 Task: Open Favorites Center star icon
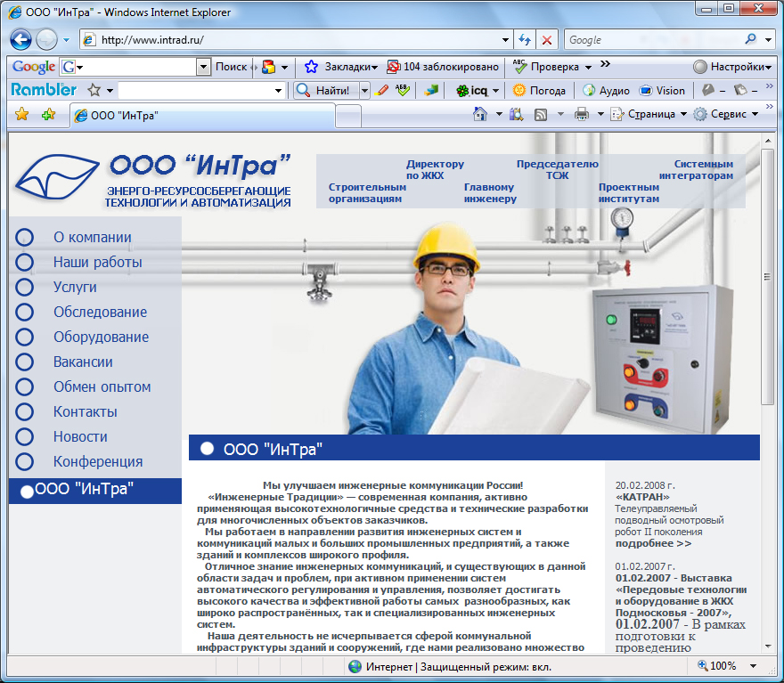pyautogui.click(x=22, y=114)
